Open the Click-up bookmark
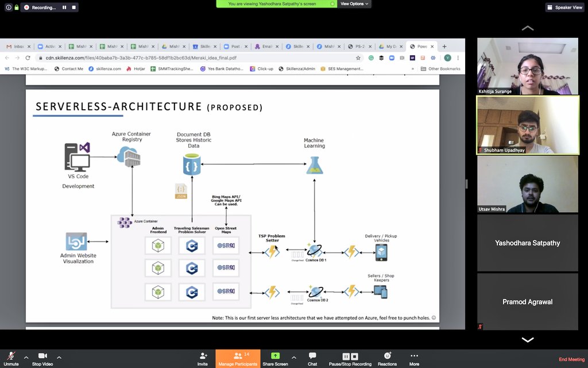This screenshot has width=588, height=368. coord(262,69)
